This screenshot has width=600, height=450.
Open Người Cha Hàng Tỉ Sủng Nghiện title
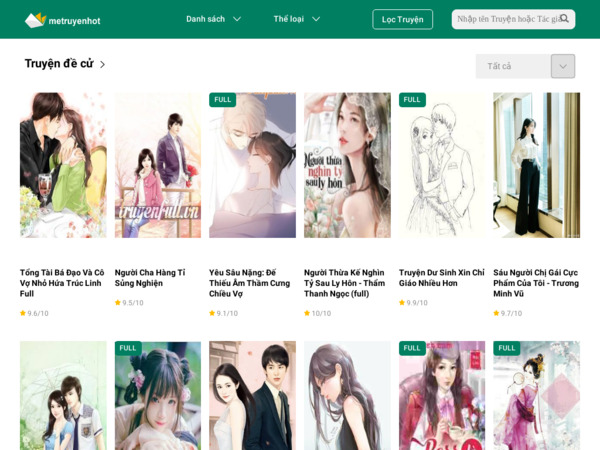click(x=150, y=277)
